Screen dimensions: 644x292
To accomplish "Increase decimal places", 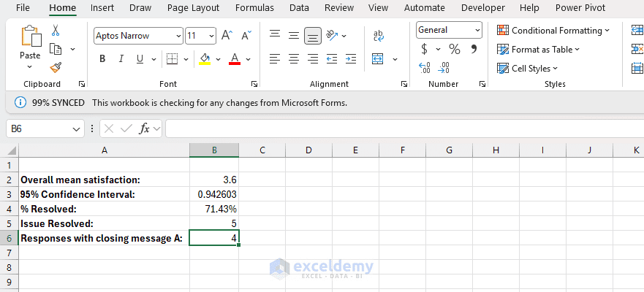I will point(424,68).
